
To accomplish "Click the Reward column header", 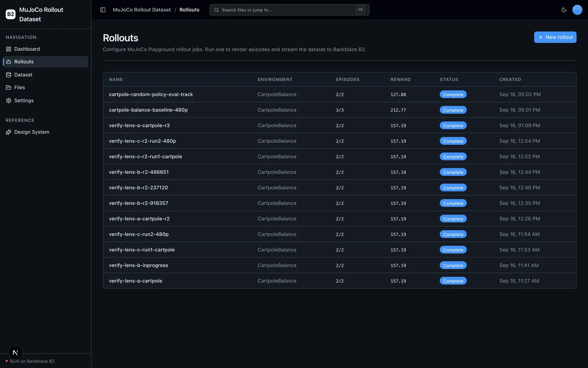I will click(400, 79).
